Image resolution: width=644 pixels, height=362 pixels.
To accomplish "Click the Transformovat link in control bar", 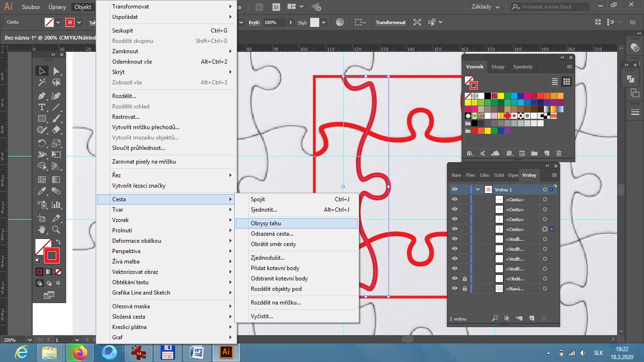I will click(390, 23).
